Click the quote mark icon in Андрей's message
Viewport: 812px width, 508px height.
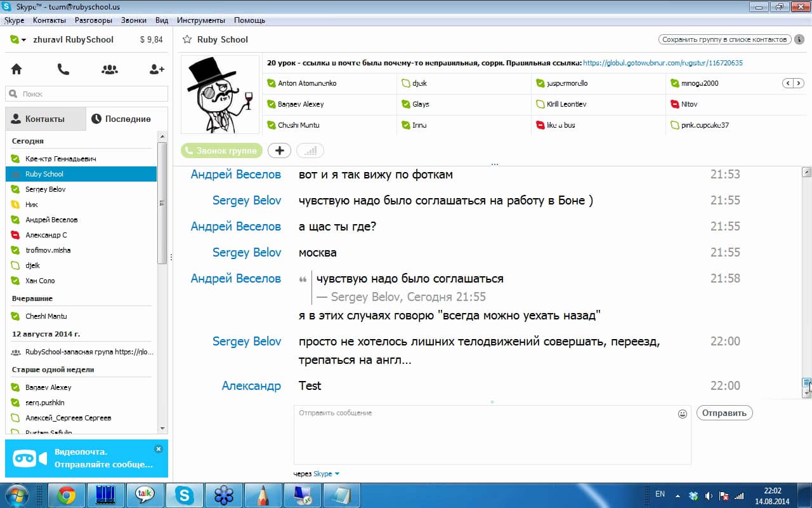coord(303,279)
